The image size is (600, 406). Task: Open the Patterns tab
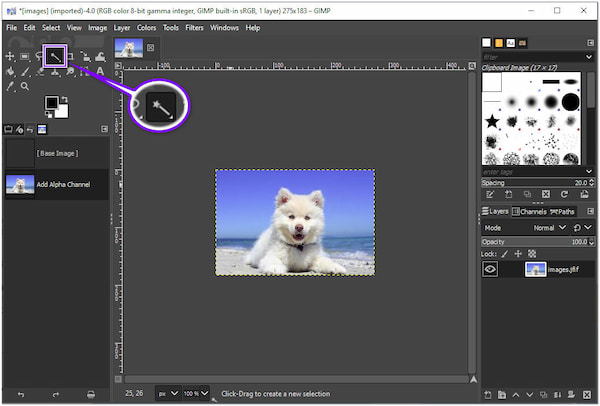pos(499,43)
